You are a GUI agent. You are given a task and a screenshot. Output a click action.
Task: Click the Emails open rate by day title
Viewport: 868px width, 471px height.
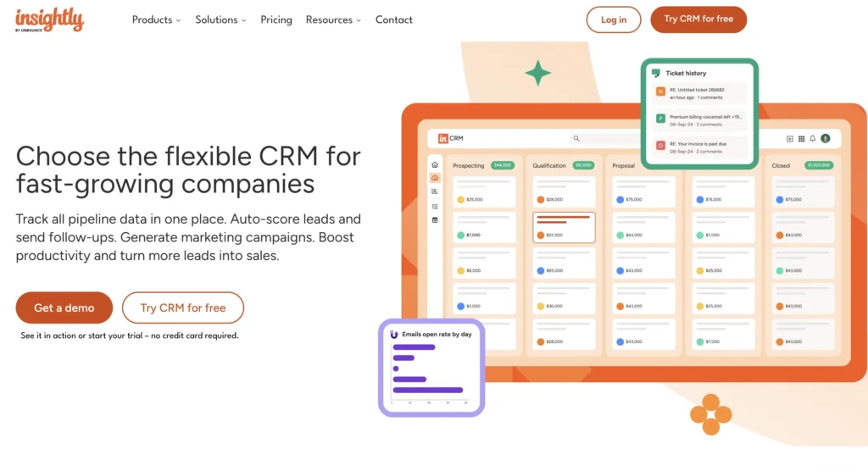point(437,335)
